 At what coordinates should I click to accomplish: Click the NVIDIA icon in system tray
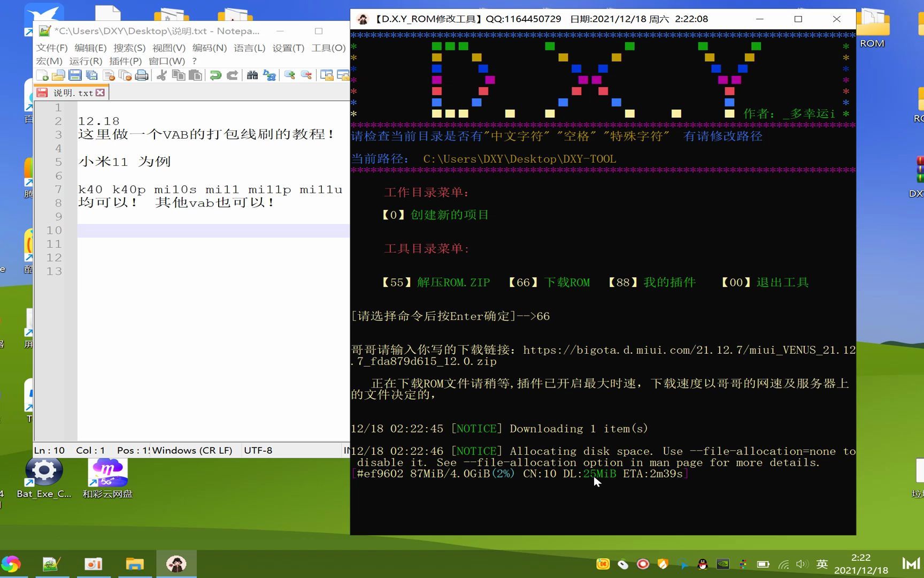(x=723, y=564)
